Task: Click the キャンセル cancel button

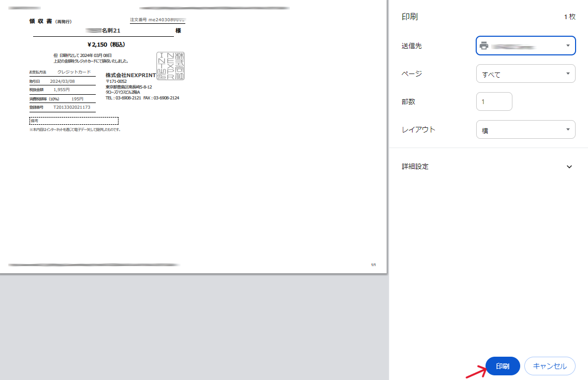Action: 550,366
